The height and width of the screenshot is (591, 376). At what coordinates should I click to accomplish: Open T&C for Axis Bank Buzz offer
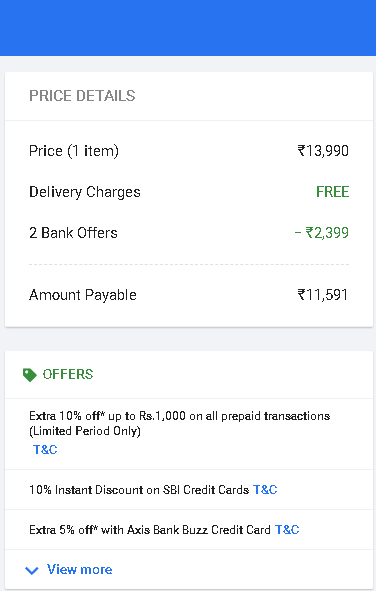(x=287, y=530)
